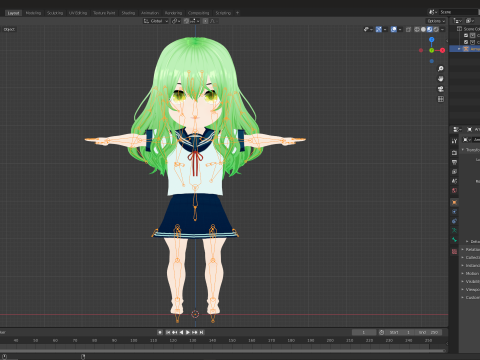Click the timeline horizontal scrollbar
The height and width of the screenshot is (360, 480).
(223, 351)
